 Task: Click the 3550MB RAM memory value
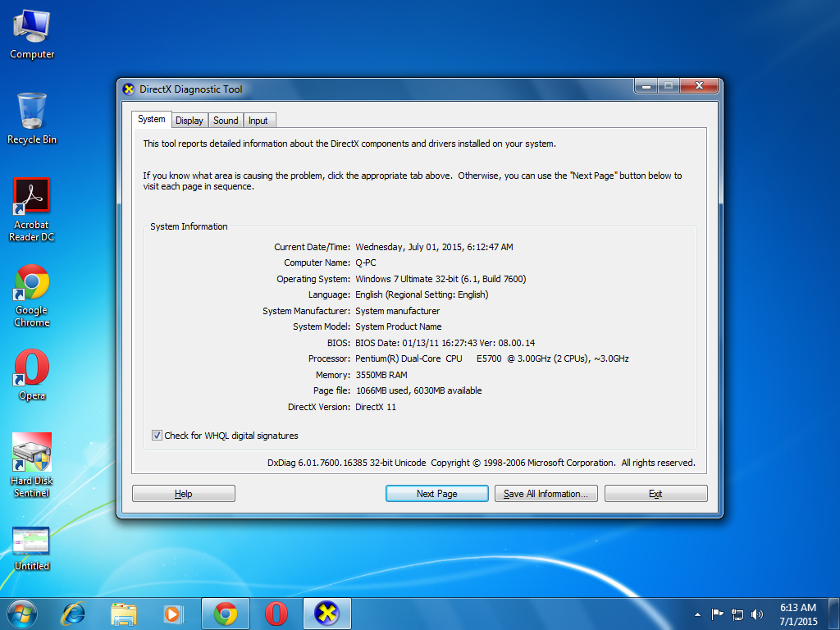pos(381,374)
